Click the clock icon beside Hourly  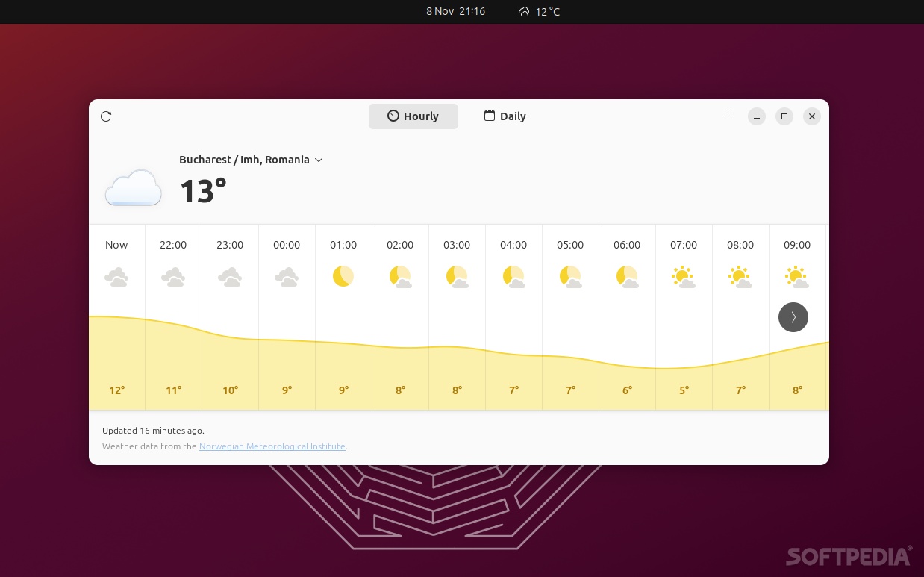click(393, 116)
